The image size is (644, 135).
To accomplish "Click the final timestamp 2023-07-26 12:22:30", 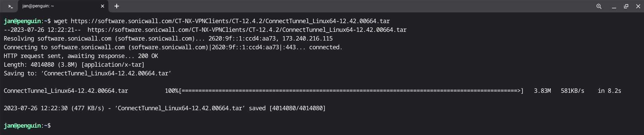I will [x=36, y=108].
